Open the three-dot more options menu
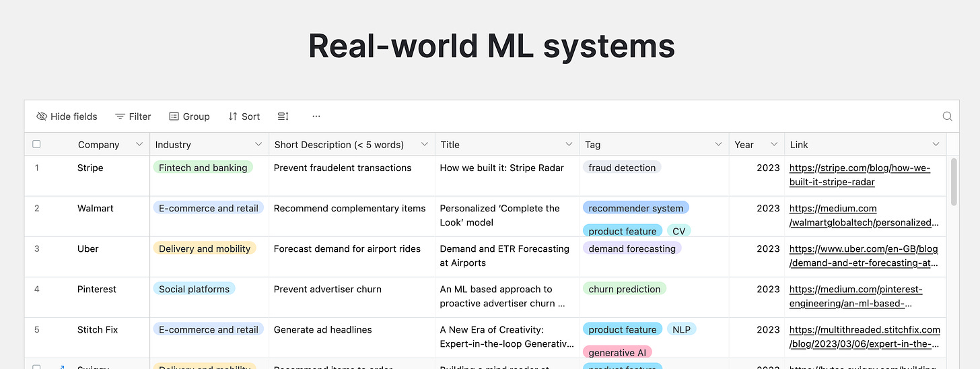 [x=316, y=116]
